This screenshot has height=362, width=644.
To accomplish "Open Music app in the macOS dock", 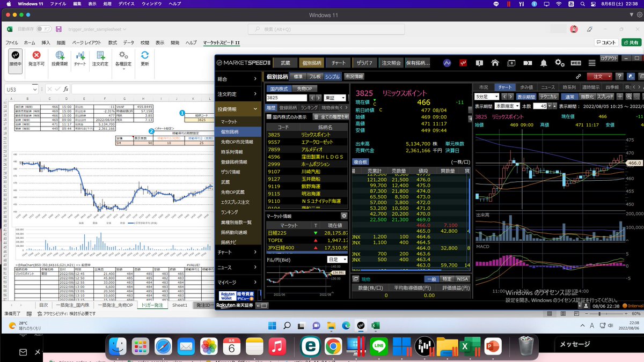I will 277,347.
